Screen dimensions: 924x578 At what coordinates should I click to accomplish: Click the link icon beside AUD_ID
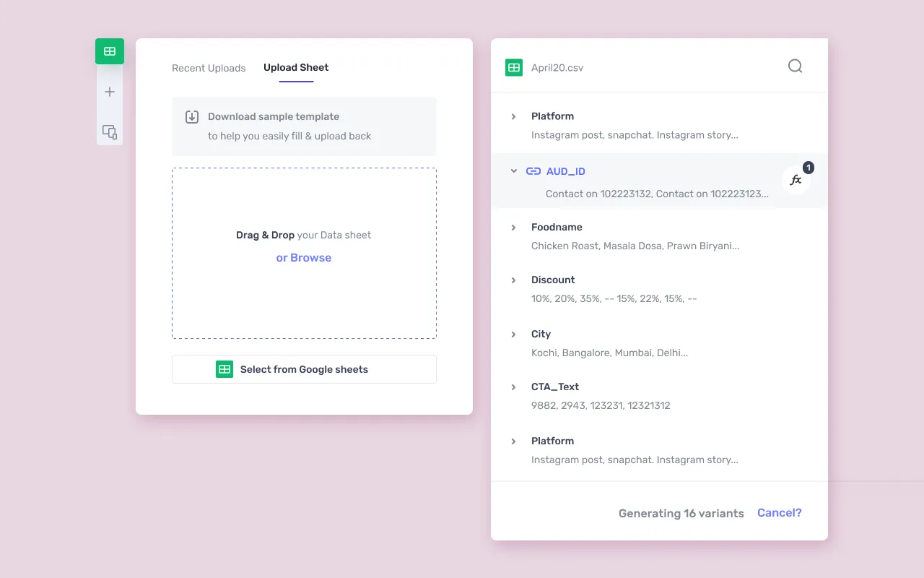click(533, 171)
